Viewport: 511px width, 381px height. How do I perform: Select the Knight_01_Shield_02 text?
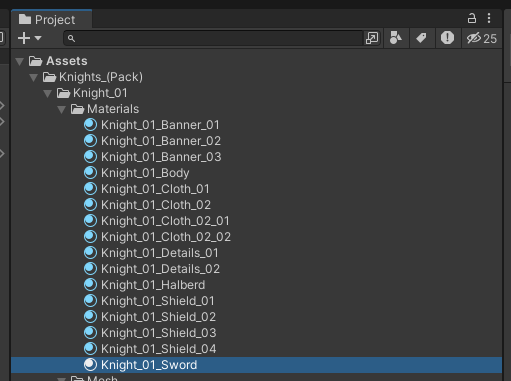(x=158, y=317)
